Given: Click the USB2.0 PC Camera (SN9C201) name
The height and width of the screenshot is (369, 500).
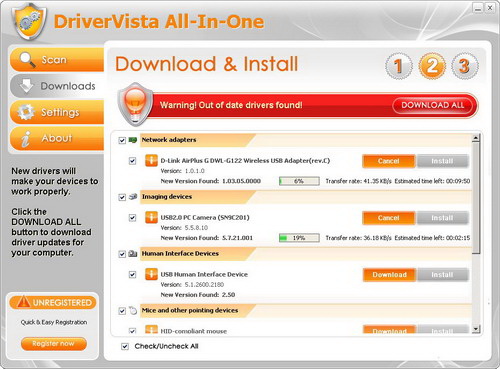Looking at the screenshot, I should 205,218.
